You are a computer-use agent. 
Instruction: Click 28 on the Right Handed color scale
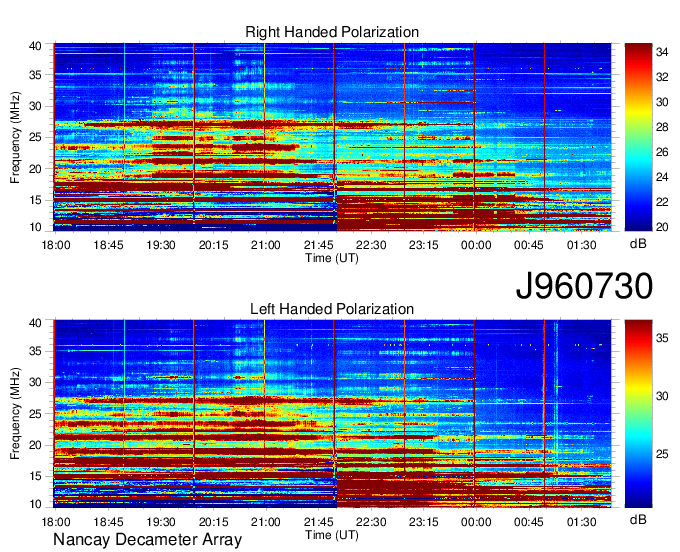(x=662, y=127)
